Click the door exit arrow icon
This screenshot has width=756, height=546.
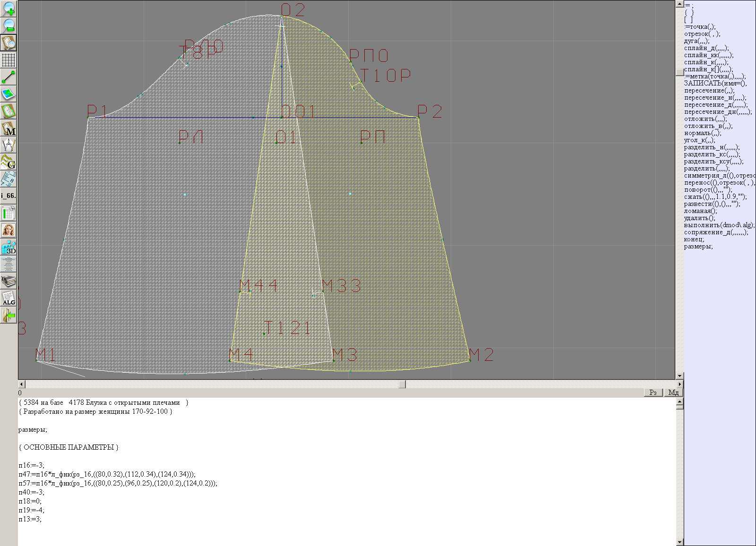[x=9, y=315]
